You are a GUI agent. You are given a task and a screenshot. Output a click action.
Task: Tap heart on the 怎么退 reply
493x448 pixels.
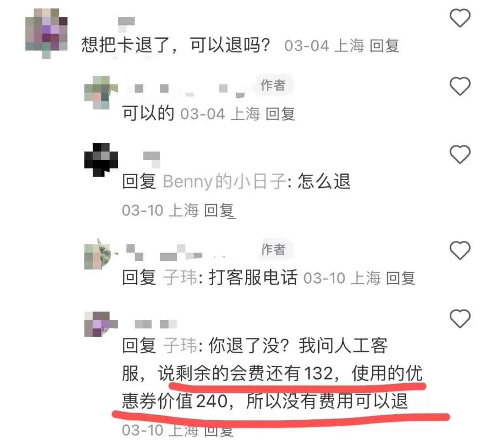(x=460, y=154)
